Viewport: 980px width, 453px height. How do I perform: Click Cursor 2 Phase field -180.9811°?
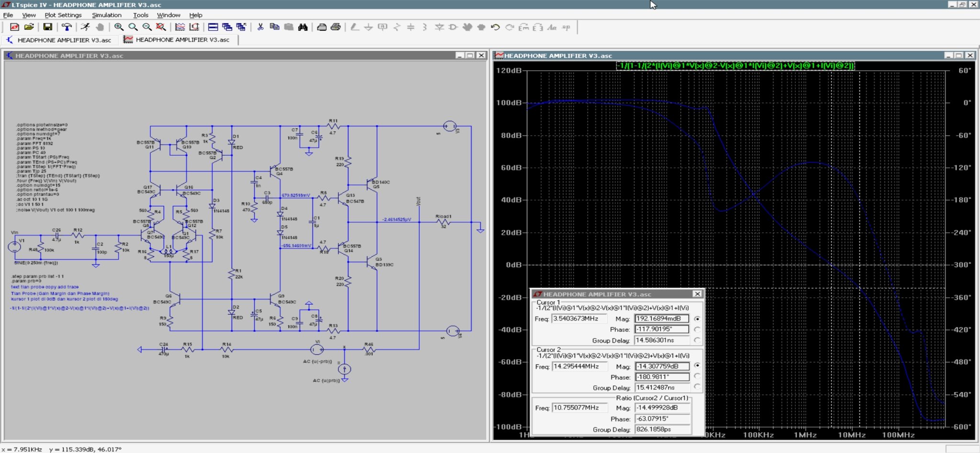pos(662,377)
